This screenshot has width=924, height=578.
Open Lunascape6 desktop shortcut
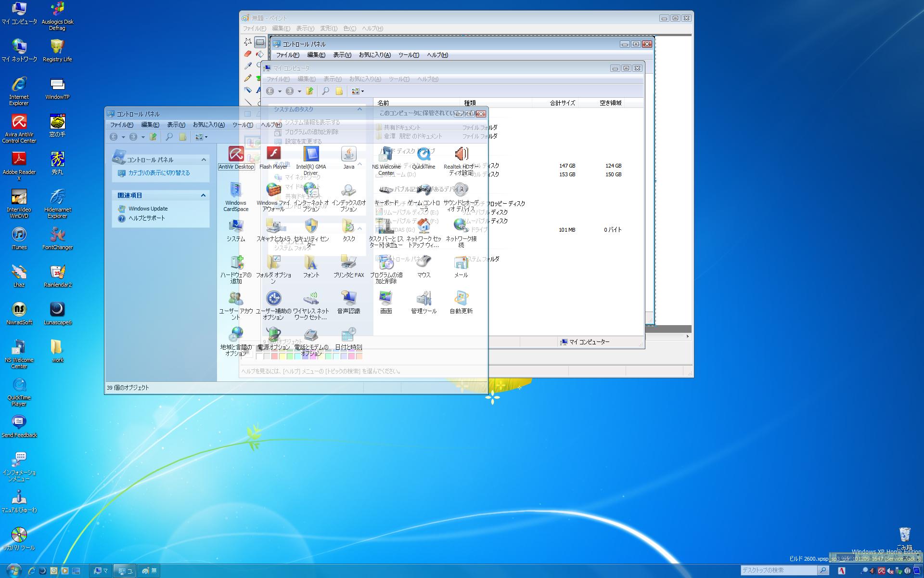57,314
